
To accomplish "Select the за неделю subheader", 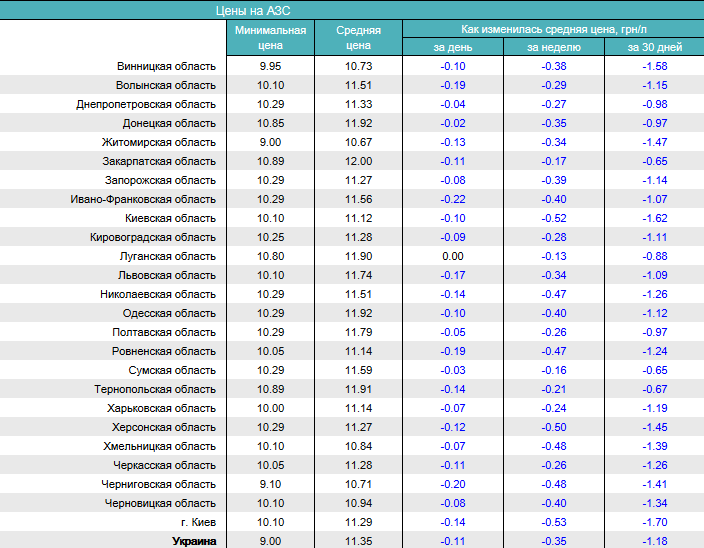I will [x=553, y=47].
